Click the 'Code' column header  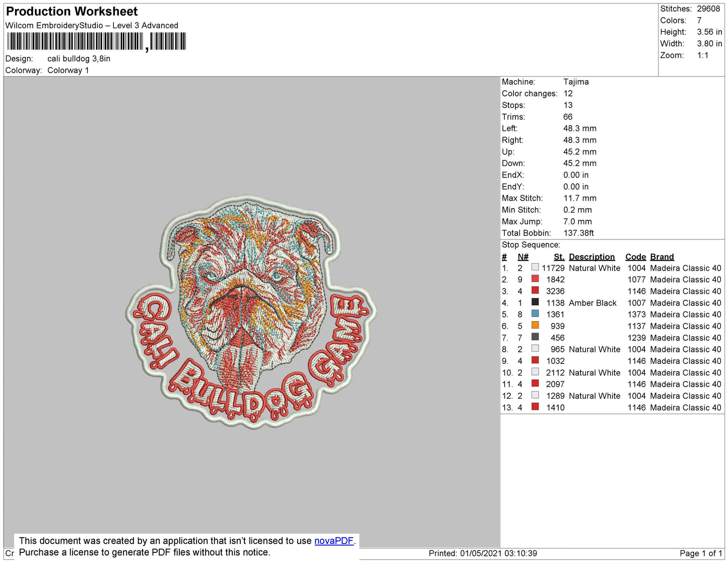tap(635, 257)
